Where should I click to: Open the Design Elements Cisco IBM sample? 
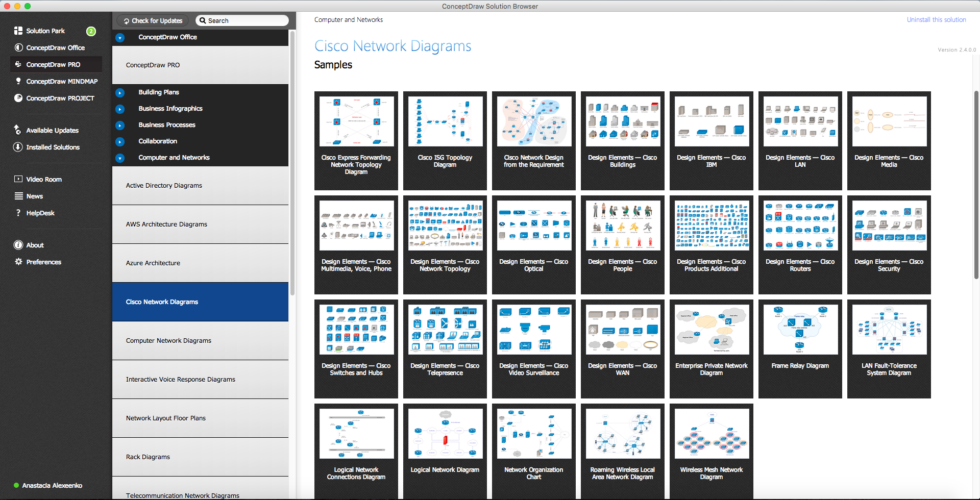pyautogui.click(x=712, y=141)
